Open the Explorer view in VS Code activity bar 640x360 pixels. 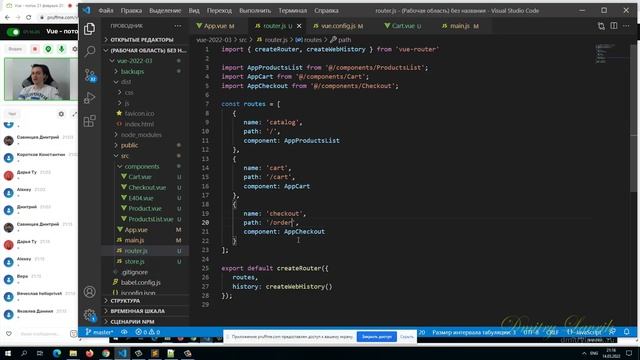89,29
